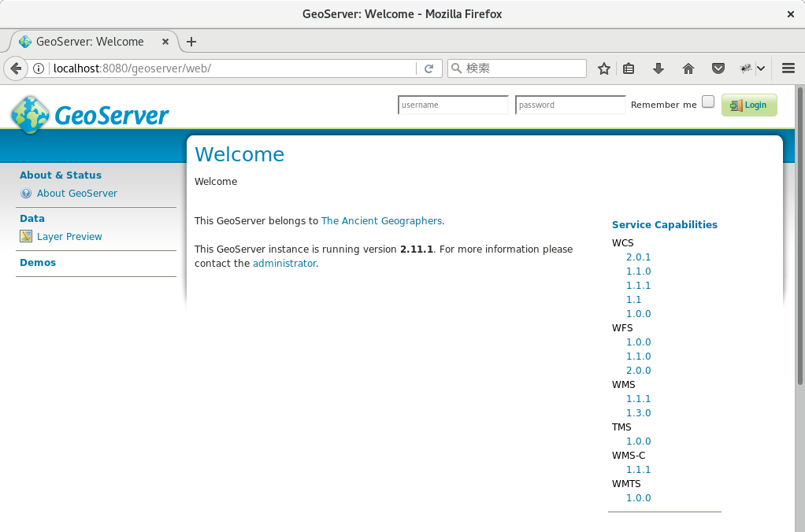Open WCS 1.1.1 capabilities link

pos(638,285)
